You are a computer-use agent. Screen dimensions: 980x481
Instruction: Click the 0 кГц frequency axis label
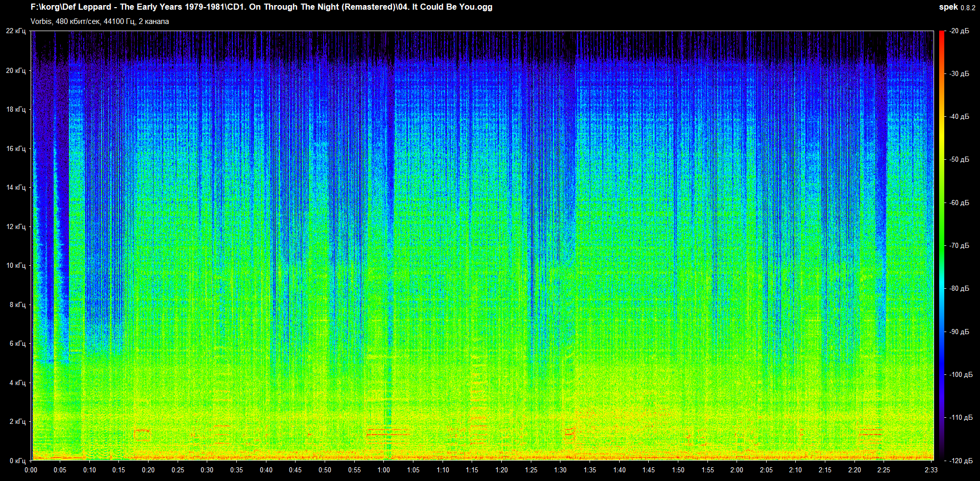tap(17, 461)
